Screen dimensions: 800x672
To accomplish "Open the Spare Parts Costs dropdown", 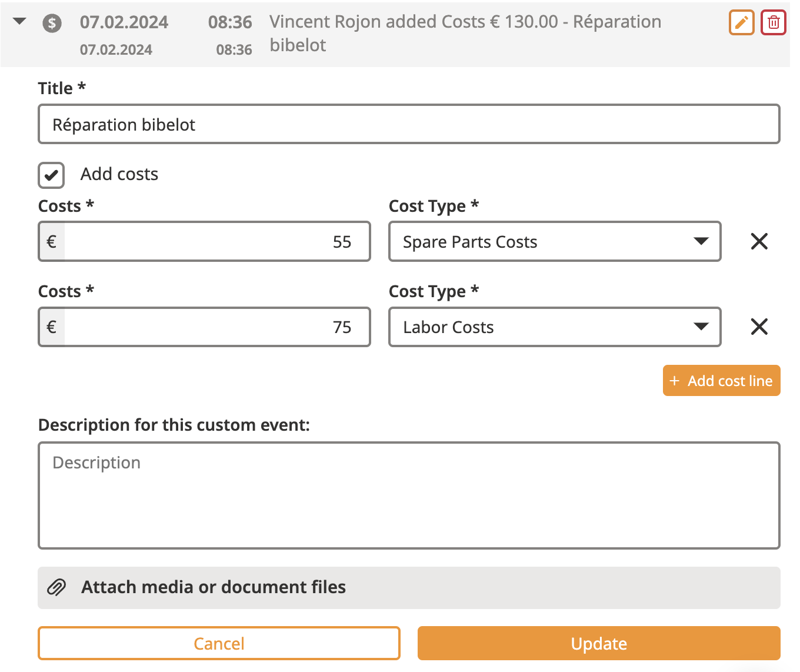I will pos(554,241).
